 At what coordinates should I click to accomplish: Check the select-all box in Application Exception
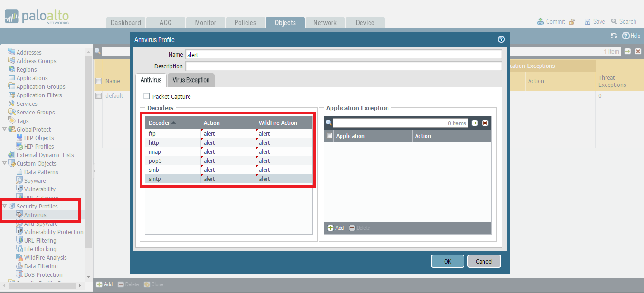pyautogui.click(x=329, y=136)
